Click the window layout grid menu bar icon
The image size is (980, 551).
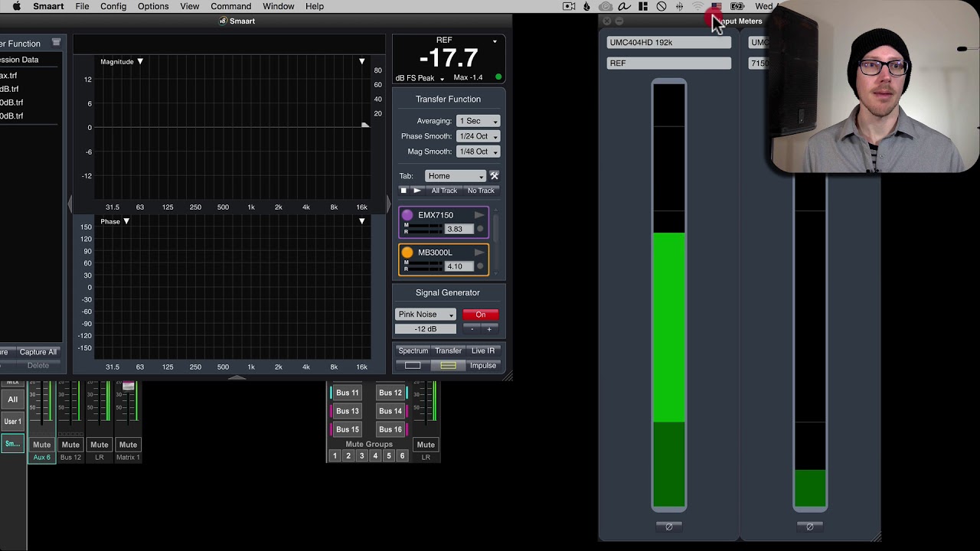tap(643, 6)
